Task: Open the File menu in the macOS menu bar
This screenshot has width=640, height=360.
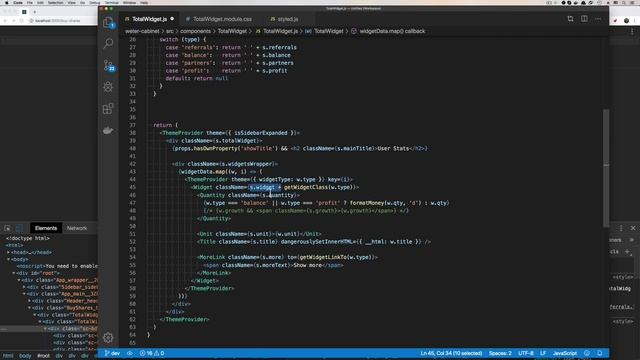Action: (29, 2)
